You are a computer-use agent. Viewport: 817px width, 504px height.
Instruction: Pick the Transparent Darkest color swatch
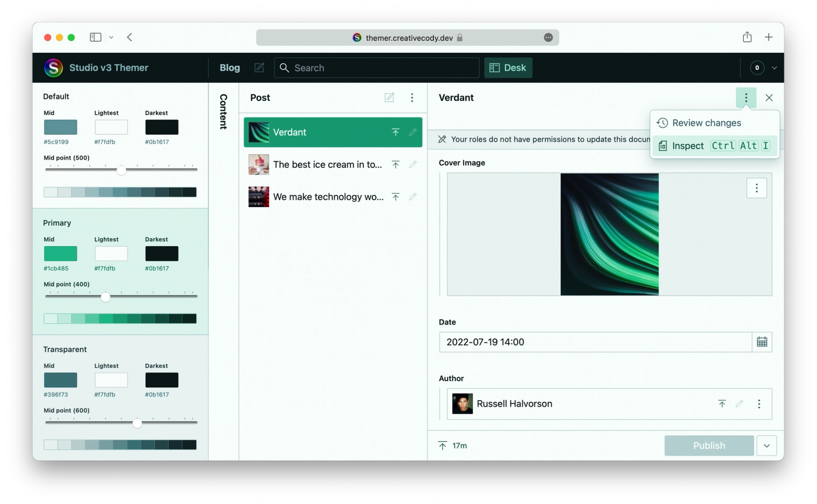coord(162,380)
